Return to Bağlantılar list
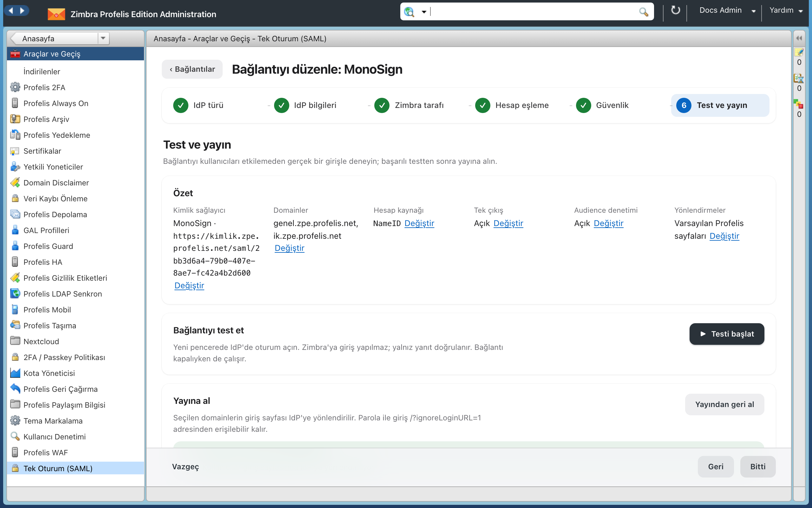Screen dimensions: 812x508 point(192,69)
